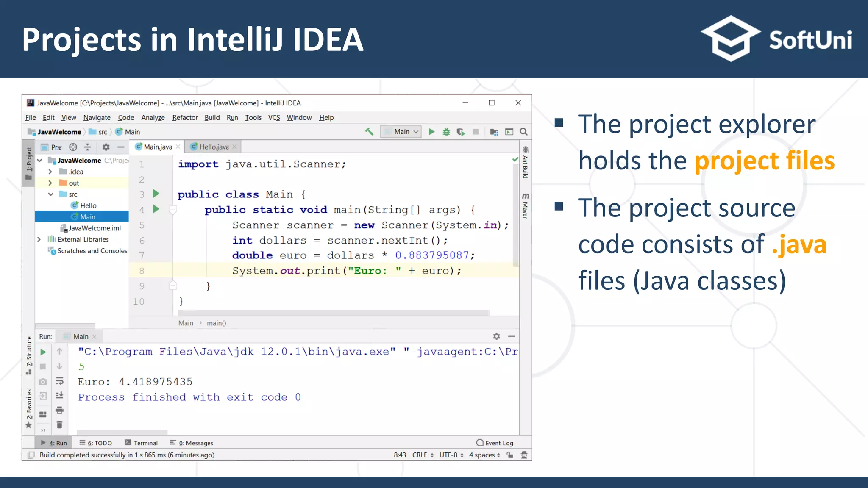This screenshot has width=868, height=488.
Task: Hide the Project panel with minus icon
Action: click(121, 147)
